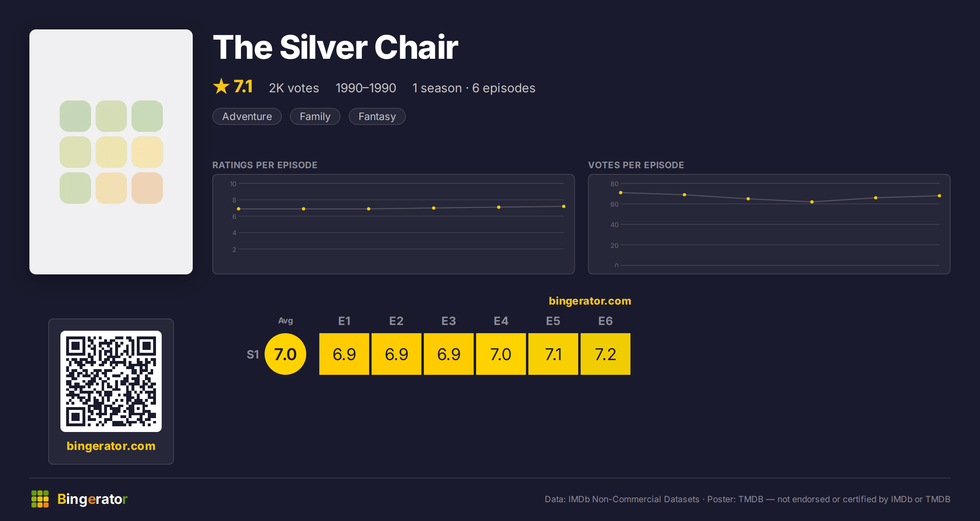Viewport: 980px width, 521px height.
Task: Click episode E1 rating tile 6.9
Action: click(x=344, y=354)
